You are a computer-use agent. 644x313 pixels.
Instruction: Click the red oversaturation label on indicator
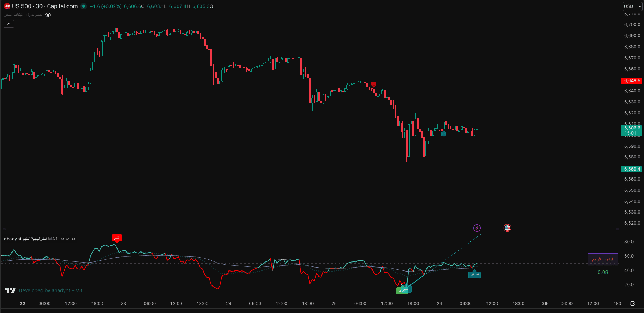pos(116,238)
